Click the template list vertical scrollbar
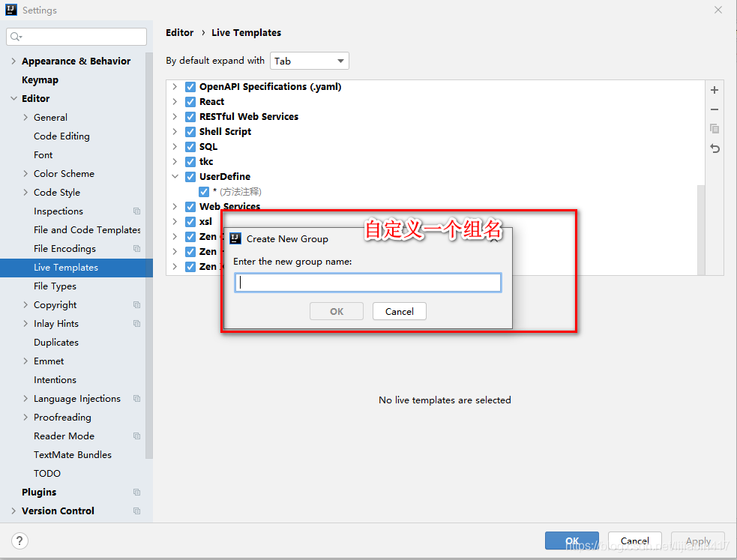The width and height of the screenshot is (737, 560). click(x=701, y=229)
